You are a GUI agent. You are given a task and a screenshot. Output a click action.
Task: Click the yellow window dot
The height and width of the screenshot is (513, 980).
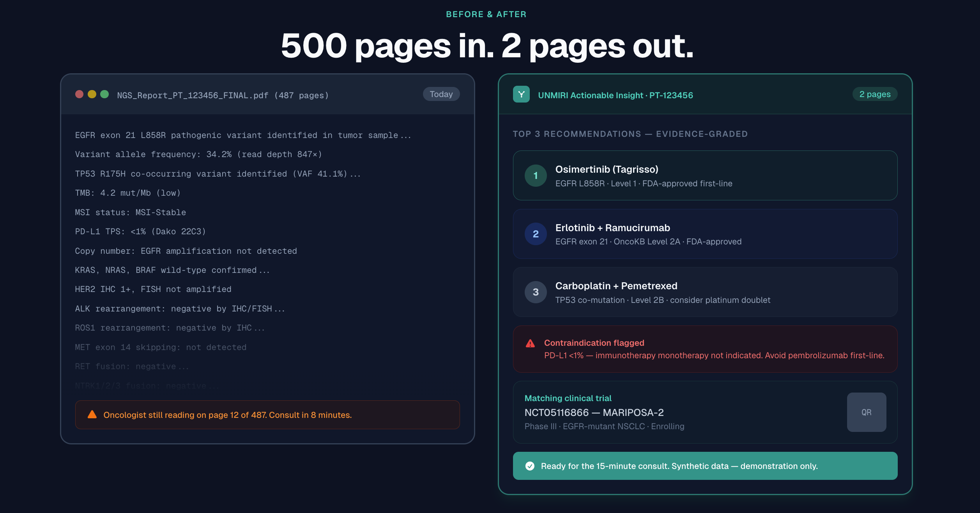[x=92, y=94]
